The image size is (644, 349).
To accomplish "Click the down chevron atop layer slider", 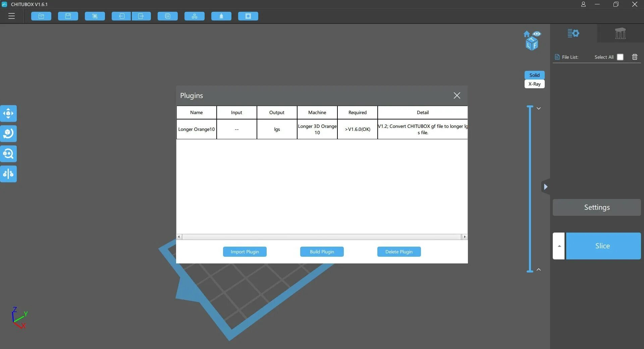I will click(x=538, y=108).
